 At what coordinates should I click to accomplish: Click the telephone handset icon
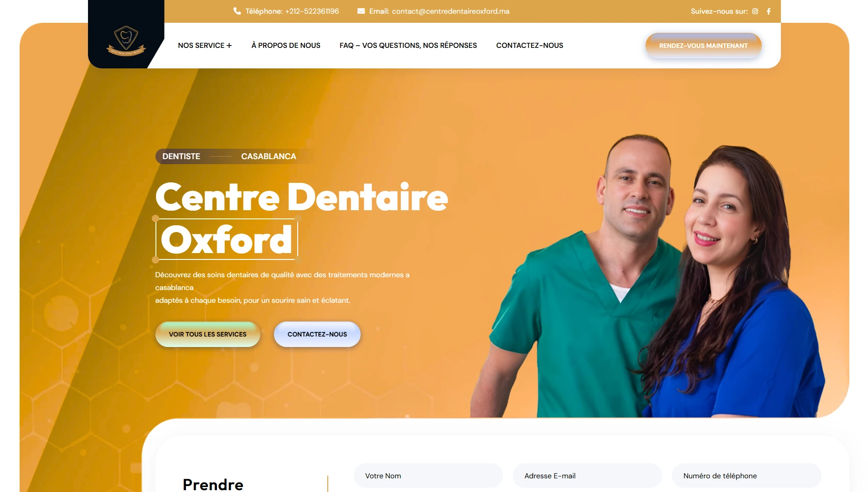point(237,11)
